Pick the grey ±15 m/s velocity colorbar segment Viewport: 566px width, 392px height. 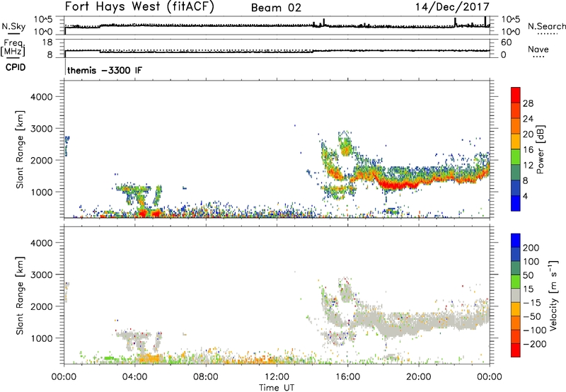pos(516,295)
